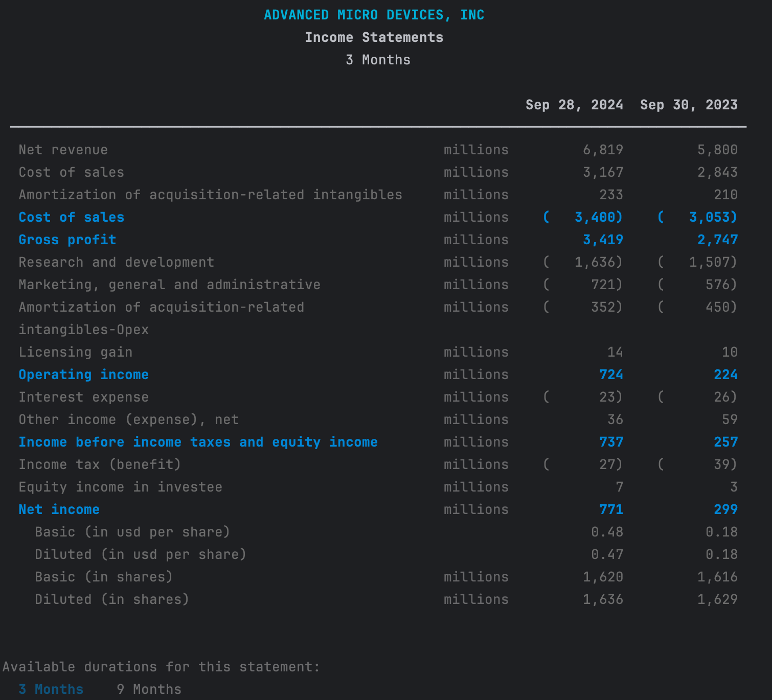Click the value (576)
772x700 pixels.
pyautogui.click(x=697, y=285)
